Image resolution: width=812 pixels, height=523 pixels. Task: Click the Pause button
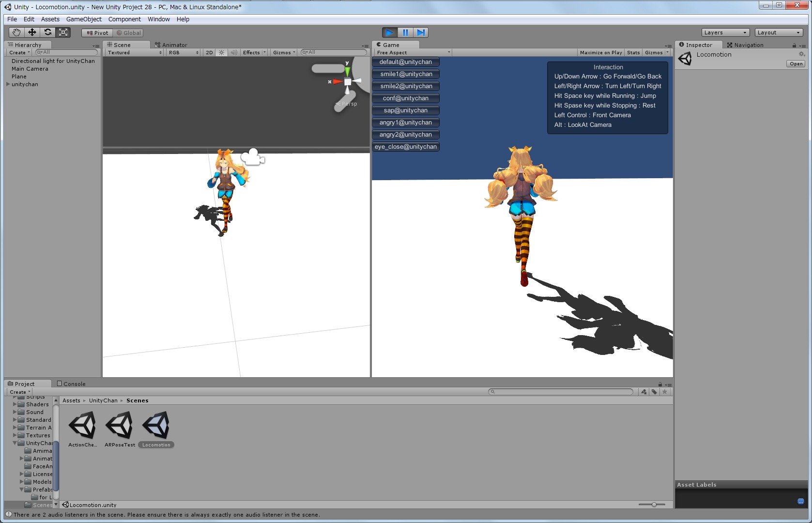click(405, 32)
